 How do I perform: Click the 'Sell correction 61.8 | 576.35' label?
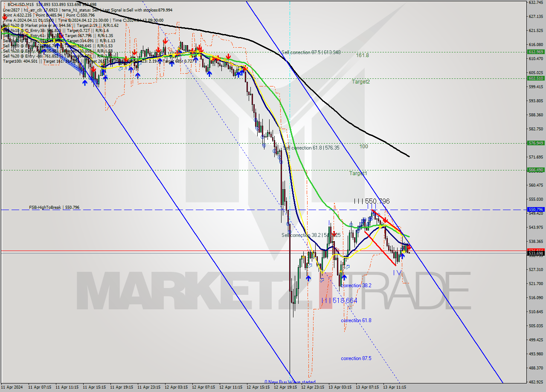pyautogui.click(x=311, y=148)
